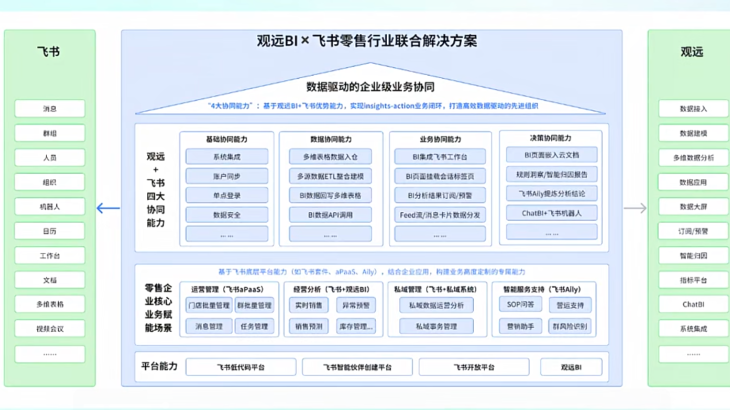The height and width of the screenshot is (410, 730).
Task: Click the '营销助手' box
Action: (520, 326)
